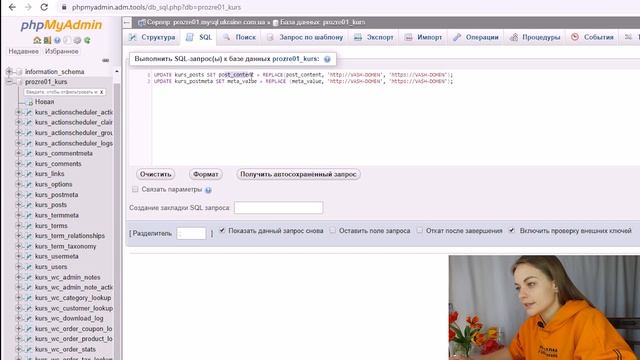Click the Разделитель delimiter field
Viewport: 640px width, 360px height.
pos(191,233)
